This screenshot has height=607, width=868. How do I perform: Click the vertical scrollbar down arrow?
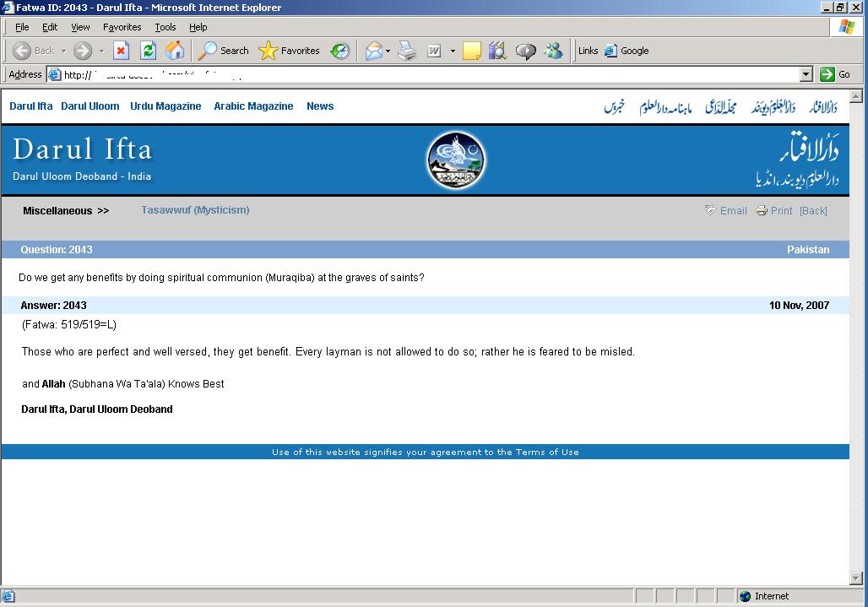[856, 578]
